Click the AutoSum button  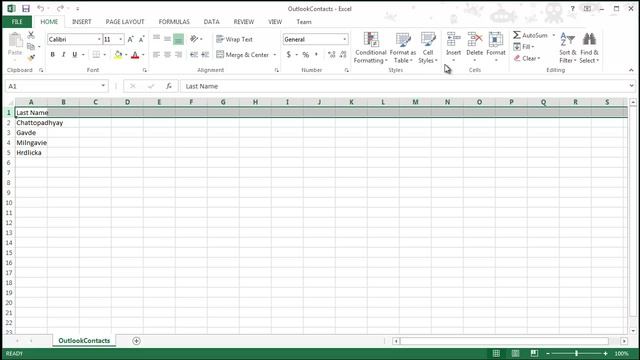tap(531, 36)
